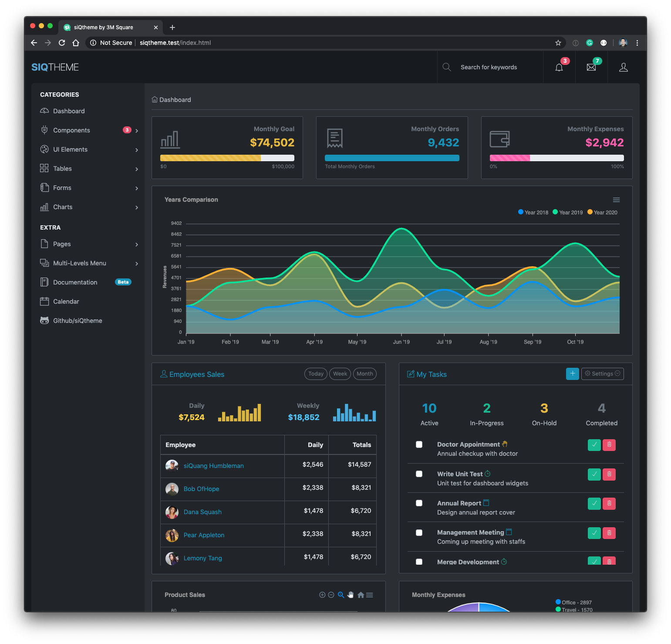Click the Product Sales chart home reset icon
The height and width of the screenshot is (644, 671).
[x=361, y=595]
